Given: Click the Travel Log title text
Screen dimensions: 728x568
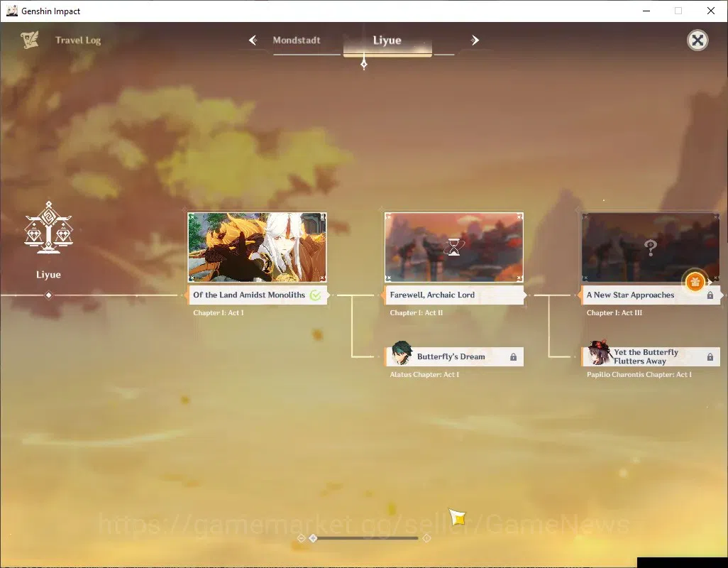Looking at the screenshot, I should point(78,40).
